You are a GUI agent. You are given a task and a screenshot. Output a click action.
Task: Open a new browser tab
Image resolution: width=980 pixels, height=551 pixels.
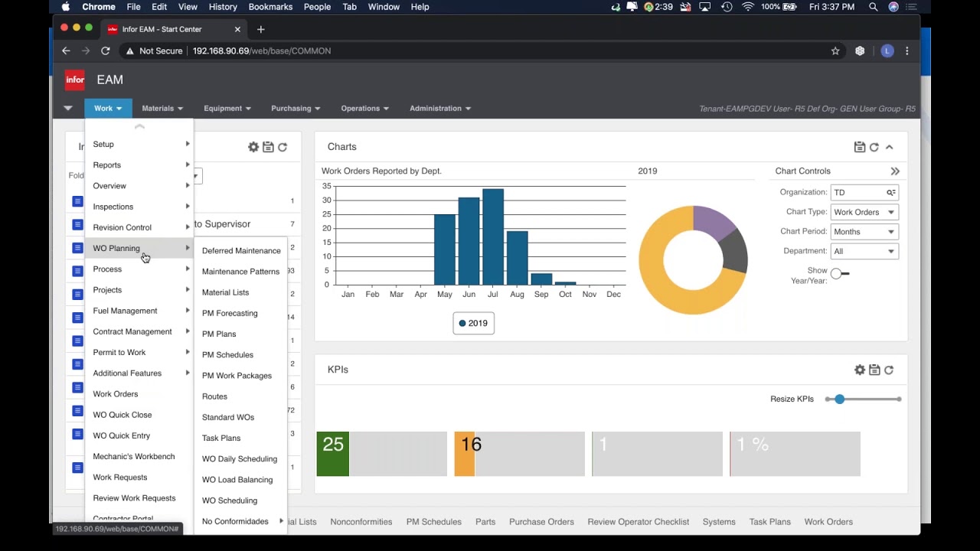(x=261, y=29)
